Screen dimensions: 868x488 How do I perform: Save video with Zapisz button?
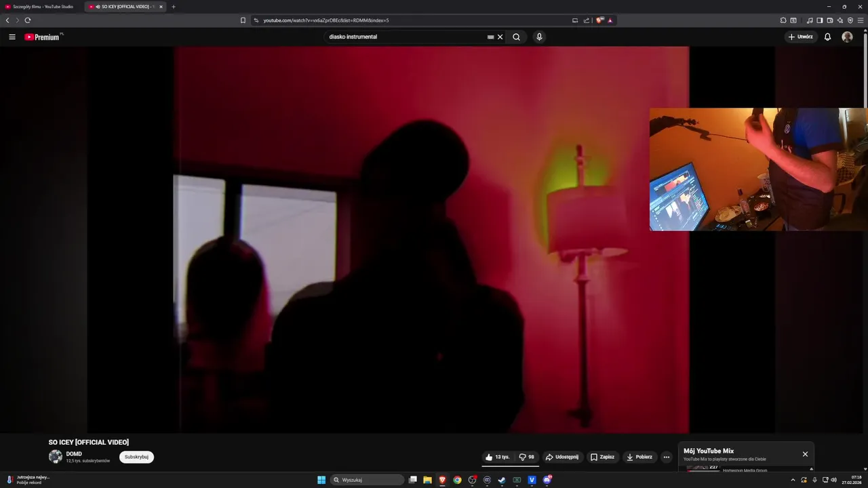(x=602, y=457)
